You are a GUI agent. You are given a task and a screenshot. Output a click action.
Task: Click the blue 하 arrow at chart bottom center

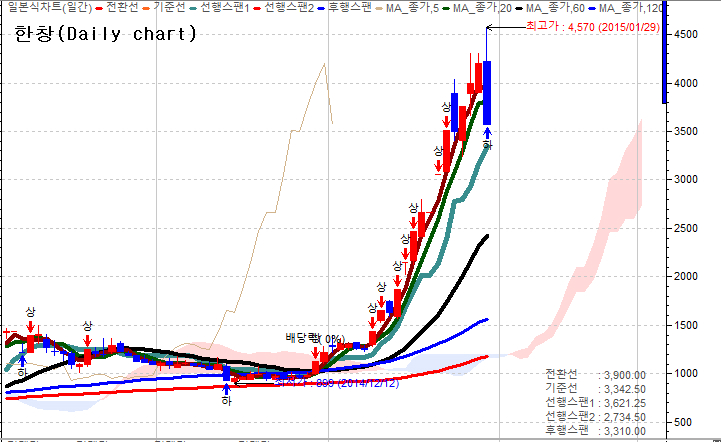(226, 395)
